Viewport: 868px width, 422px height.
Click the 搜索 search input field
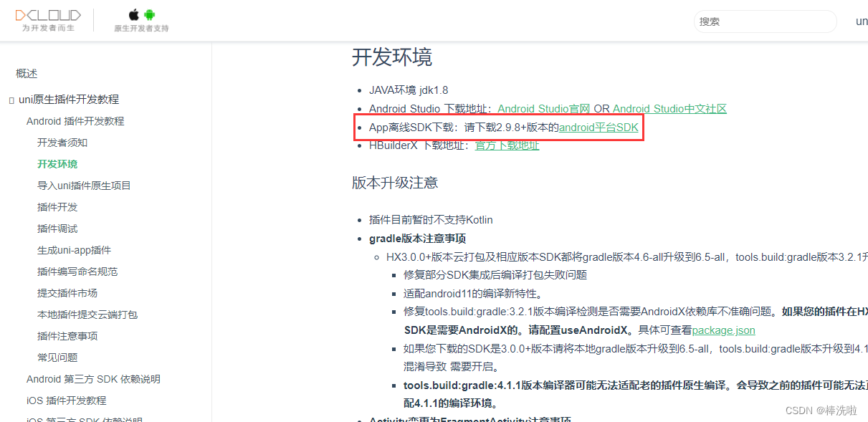click(x=764, y=21)
